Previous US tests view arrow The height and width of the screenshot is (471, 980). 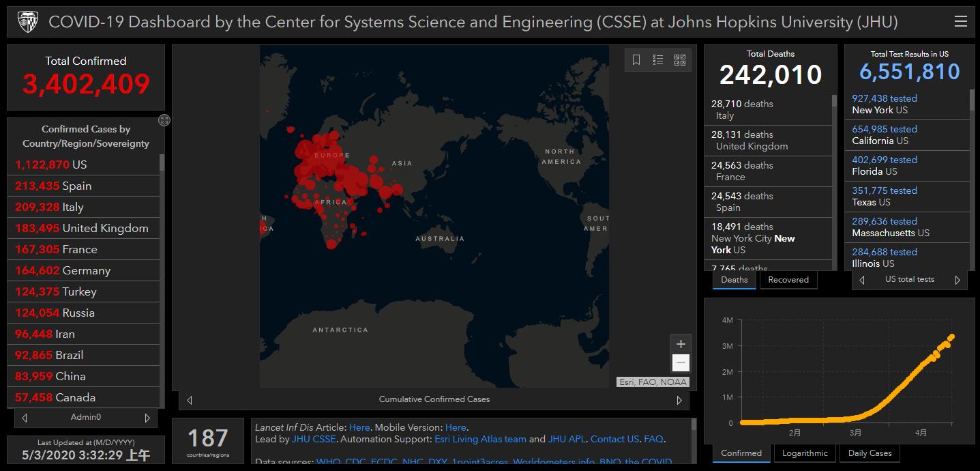click(862, 280)
